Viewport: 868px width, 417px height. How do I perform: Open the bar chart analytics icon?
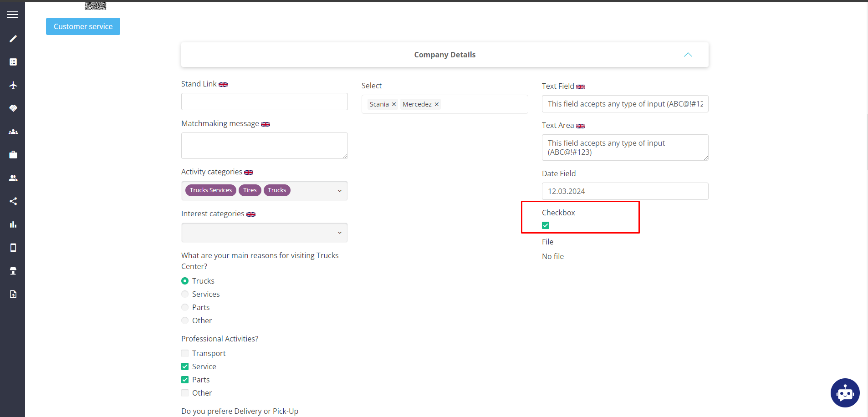click(x=13, y=224)
